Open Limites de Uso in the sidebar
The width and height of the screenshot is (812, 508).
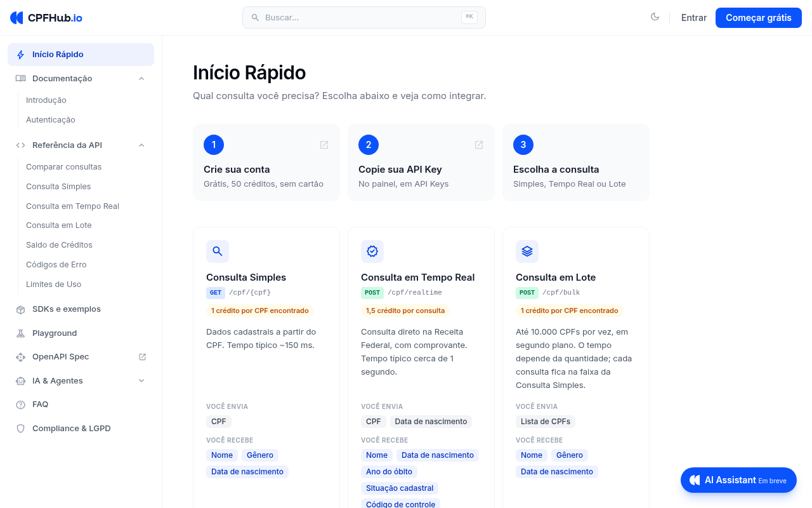point(54,284)
